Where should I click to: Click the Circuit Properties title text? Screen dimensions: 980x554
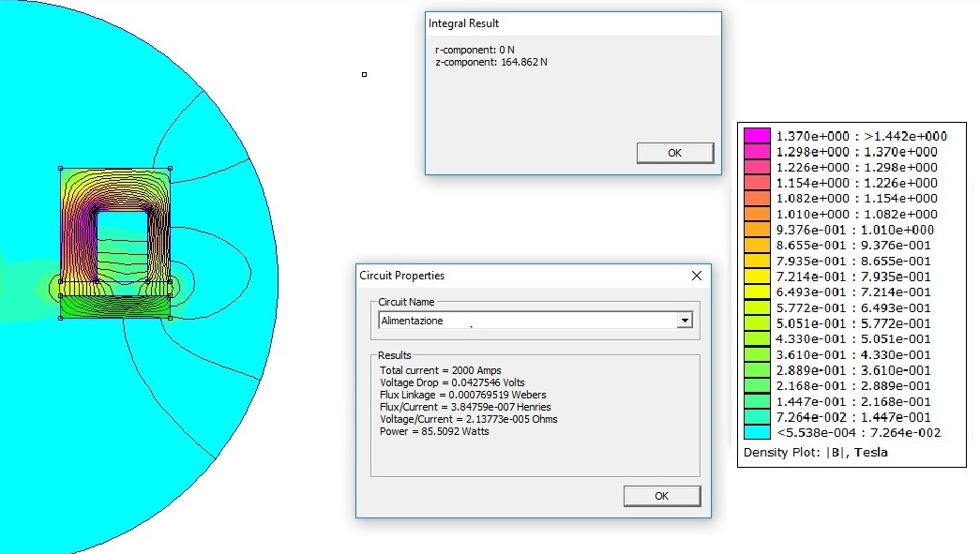[402, 276]
